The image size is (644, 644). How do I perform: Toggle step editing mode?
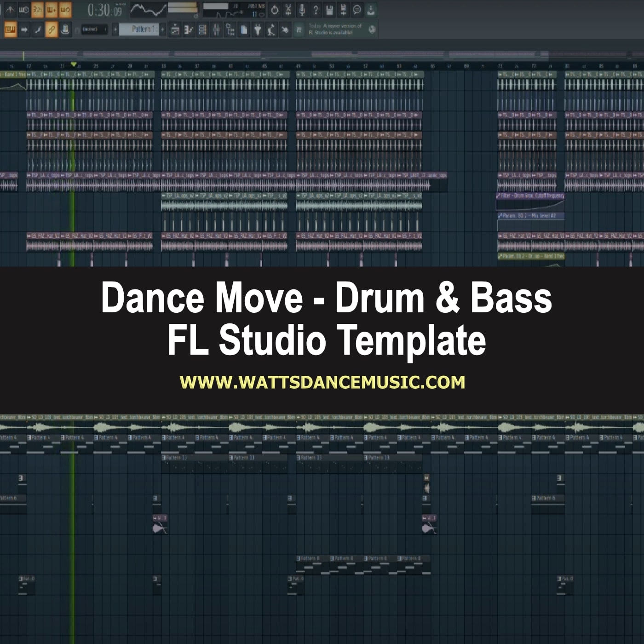point(38,30)
